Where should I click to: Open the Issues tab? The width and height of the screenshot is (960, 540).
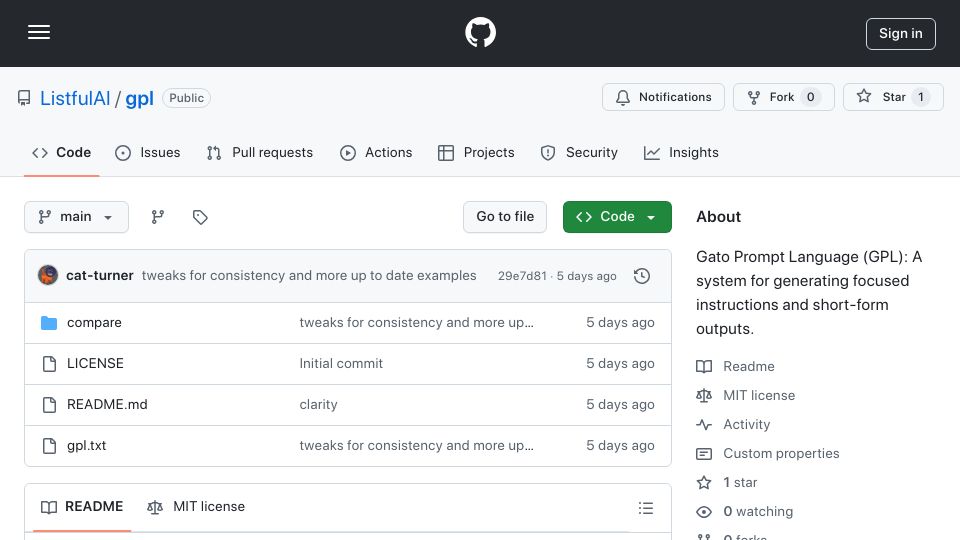click(x=148, y=152)
